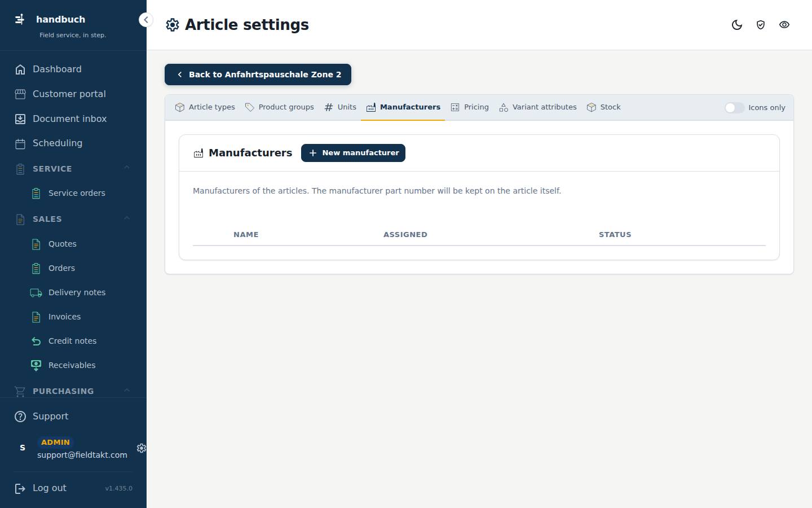Viewport: 812px width, 508px height.
Task: Click the shield check icon in header
Action: pos(761,25)
